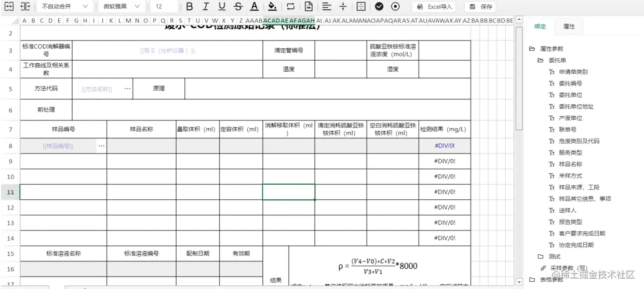Select 危废类别及代码 in the tree

point(579,141)
